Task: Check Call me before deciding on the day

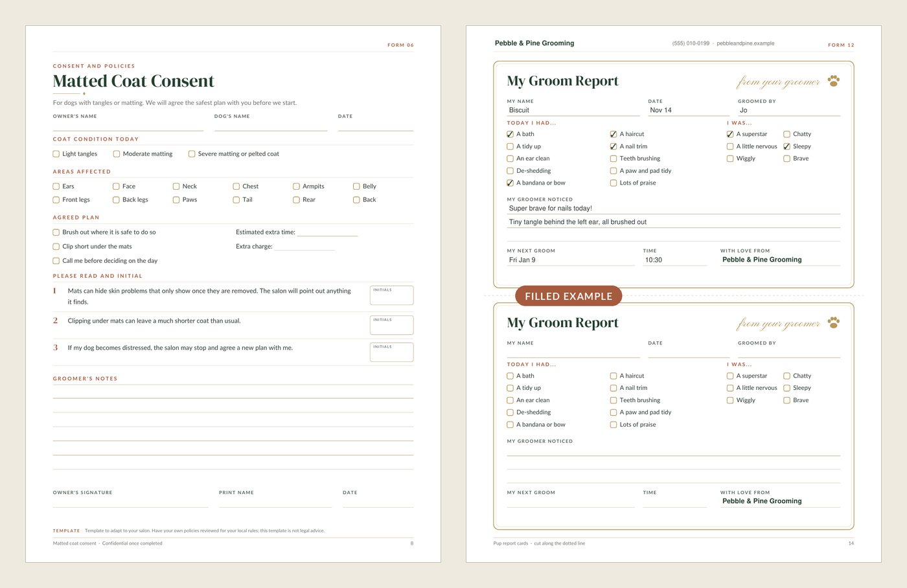Action: click(x=56, y=261)
